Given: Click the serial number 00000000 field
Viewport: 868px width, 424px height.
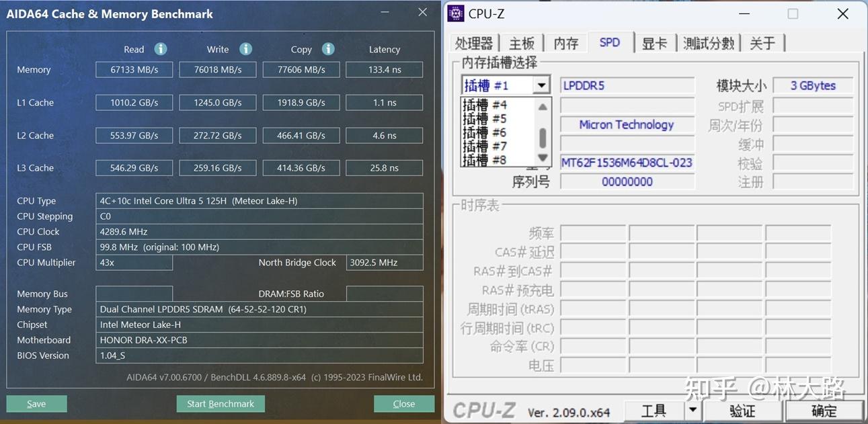Looking at the screenshot, I should pyautogui.click(x=627, y=181).
